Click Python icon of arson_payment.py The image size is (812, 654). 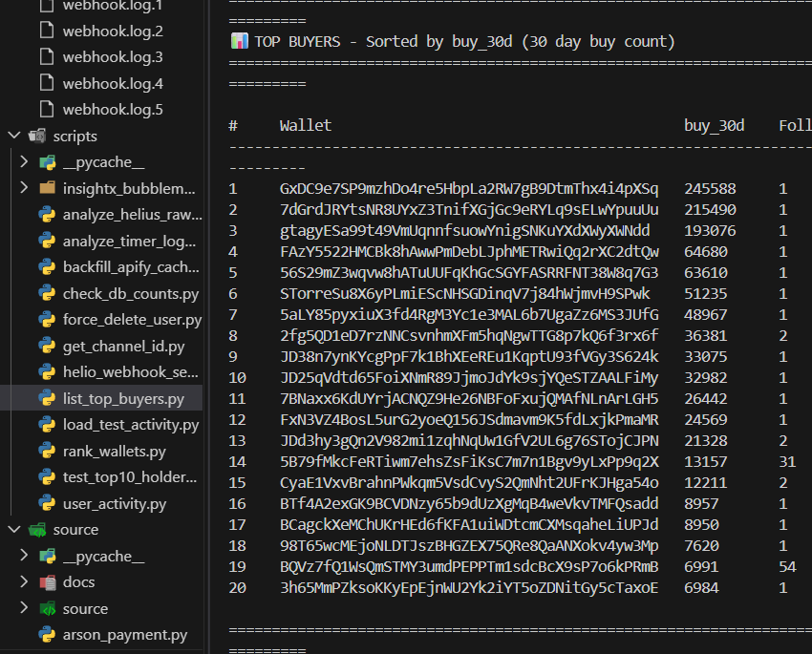[x=47, y=635]
